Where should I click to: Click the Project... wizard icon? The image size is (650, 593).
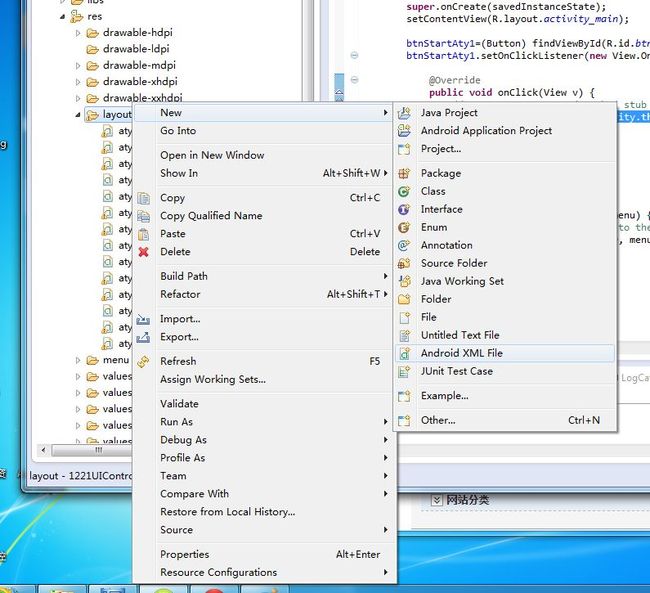(404, 149)
